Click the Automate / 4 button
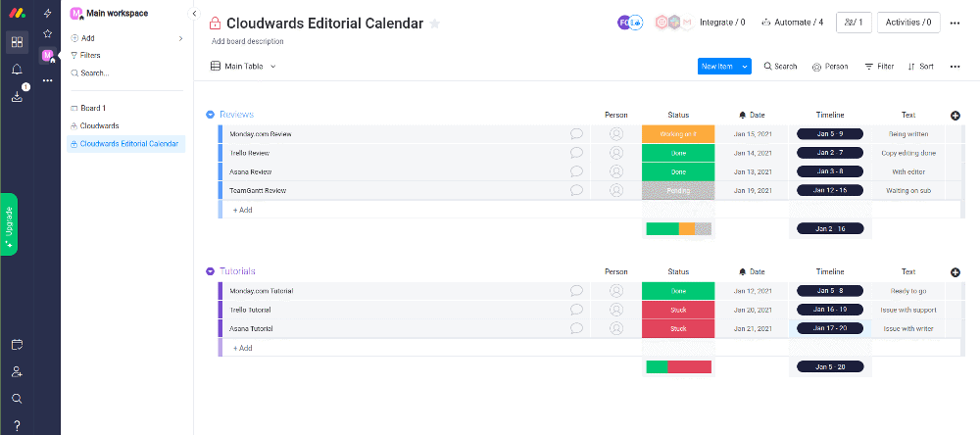980x435 pixels. tap(792, 23)
